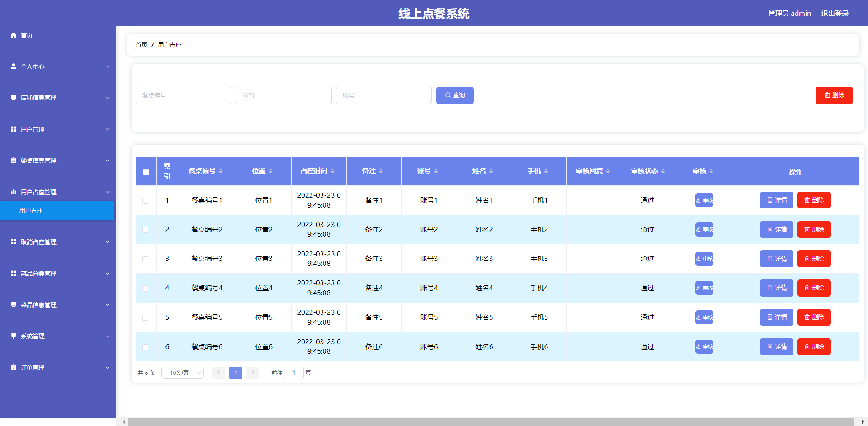Viewport: 868px width, 426px height.
Task: Click the sort arrows on 餐桌编号 column
Action: point(221,171)
